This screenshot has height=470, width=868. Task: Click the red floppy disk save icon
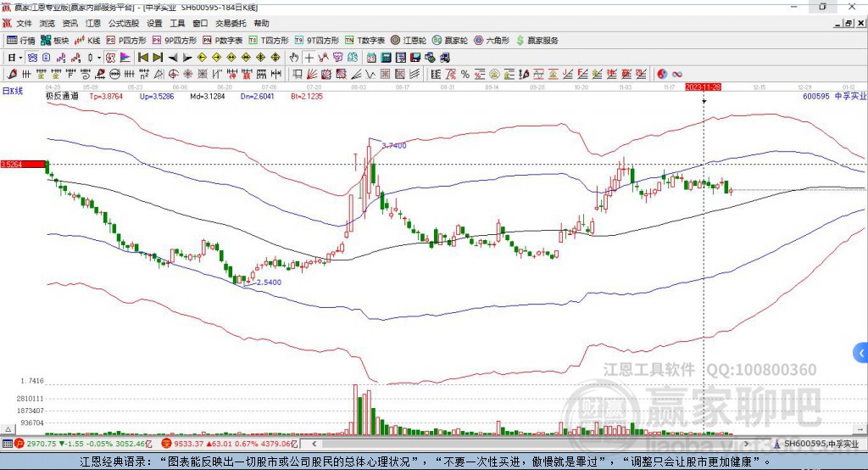pos(415,58)
